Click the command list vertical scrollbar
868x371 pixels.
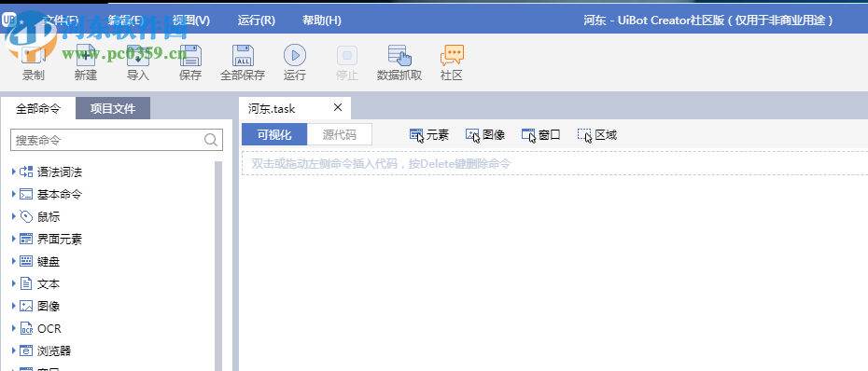point(218,266)
